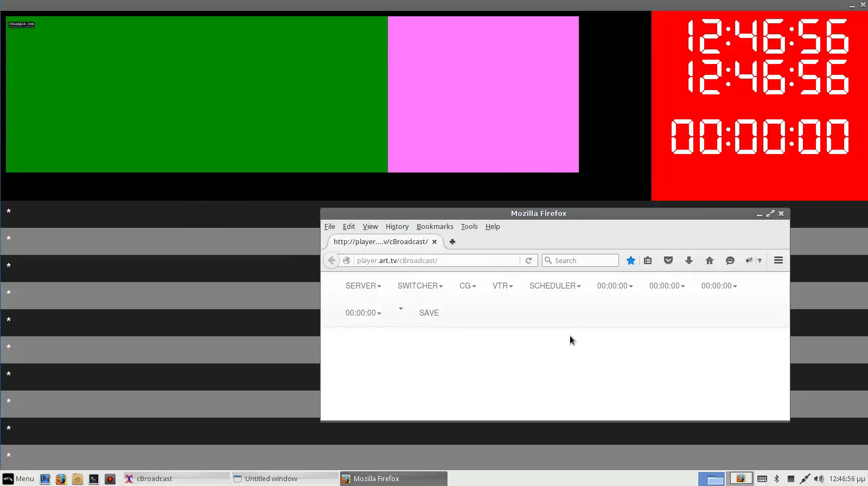
Task: Open the Tools menu
Action: (x=469, y=227)
